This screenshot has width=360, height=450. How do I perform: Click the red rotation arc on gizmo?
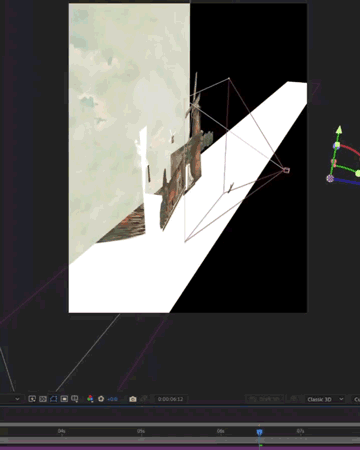click(351, 148)
